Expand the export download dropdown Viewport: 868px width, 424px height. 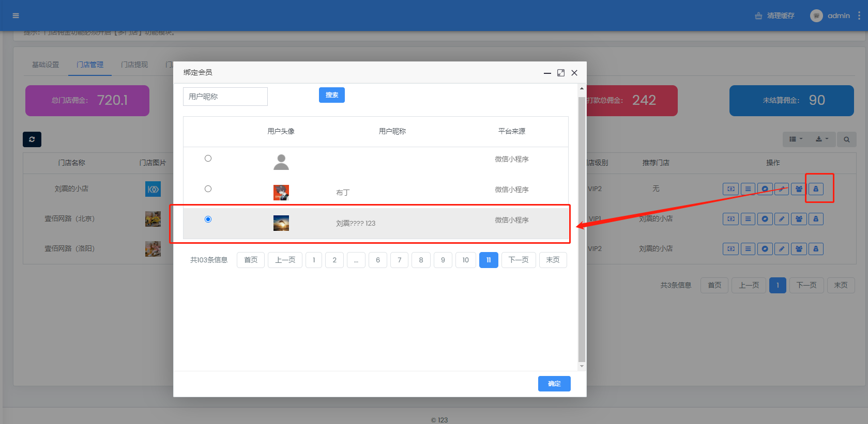(x=821, y=139)
